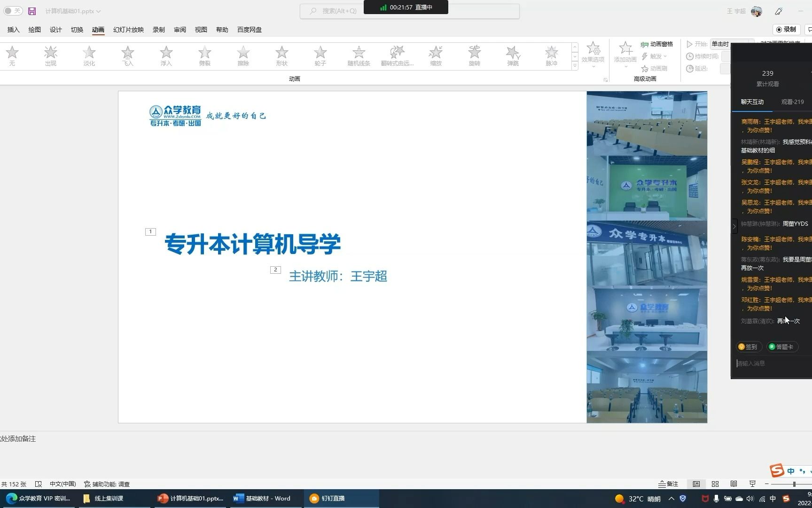Apply the 轮子 (Wheel) animation
Viewport: 812px width, 508px height.
click(320, 56)
